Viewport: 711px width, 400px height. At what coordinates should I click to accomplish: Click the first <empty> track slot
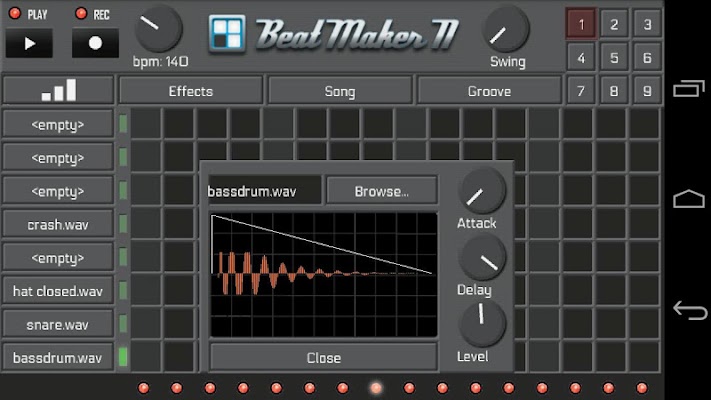(58, 124)
